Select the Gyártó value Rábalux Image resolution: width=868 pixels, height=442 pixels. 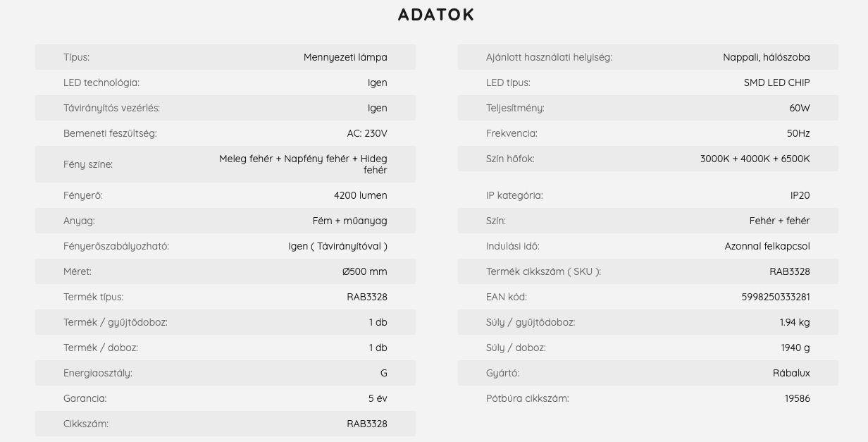click(791, 373)
